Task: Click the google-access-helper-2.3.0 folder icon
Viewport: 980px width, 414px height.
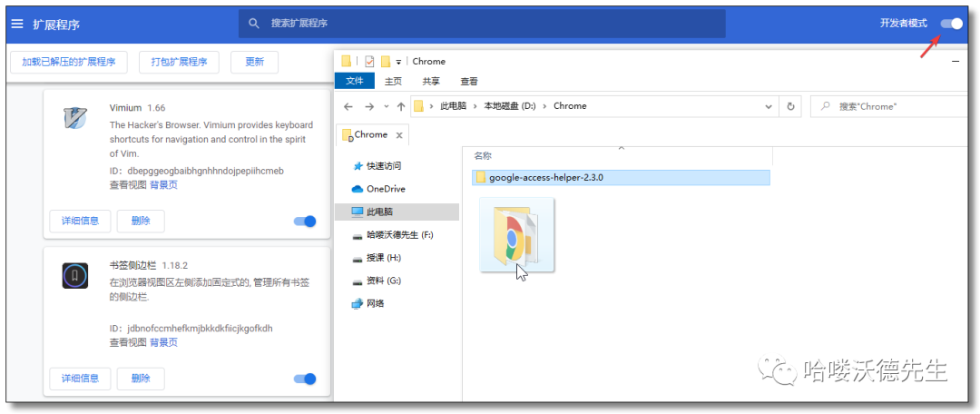Action: 481,178
